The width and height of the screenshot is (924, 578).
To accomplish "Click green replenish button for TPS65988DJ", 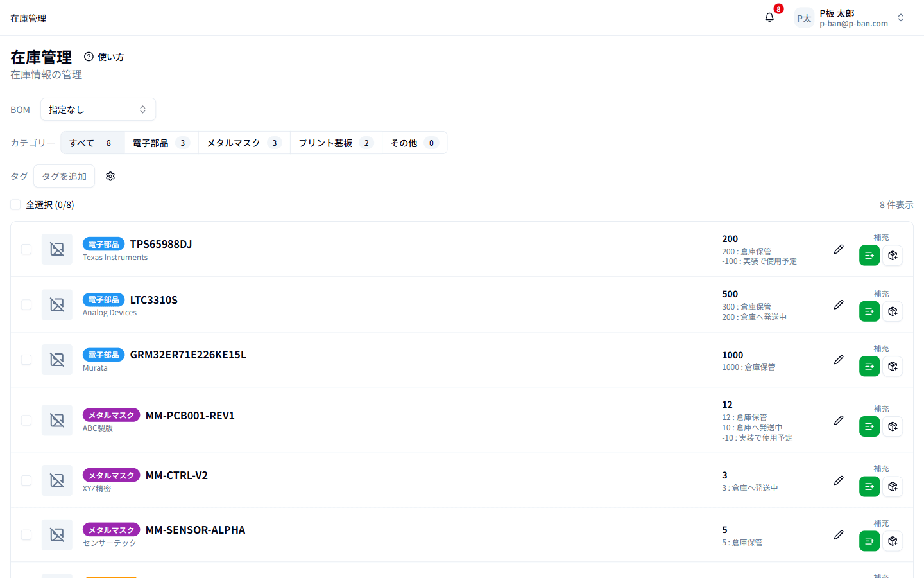I will (869, 256).
